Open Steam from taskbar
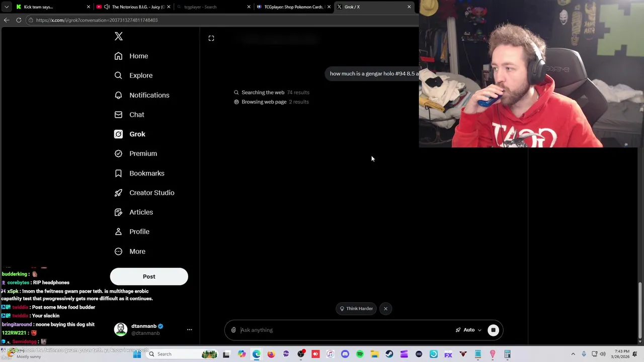644x362 pixels. (389, 354)
